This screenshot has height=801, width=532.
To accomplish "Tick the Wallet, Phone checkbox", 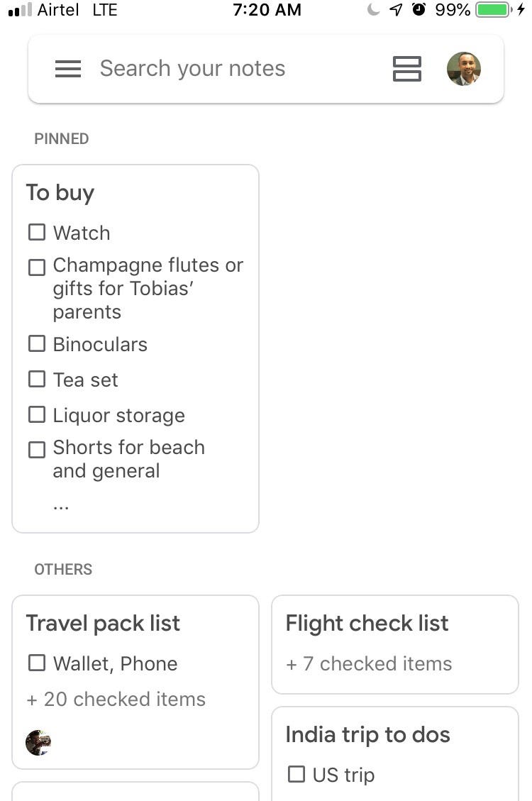I will pyautogui.click(x=37, y=663).
